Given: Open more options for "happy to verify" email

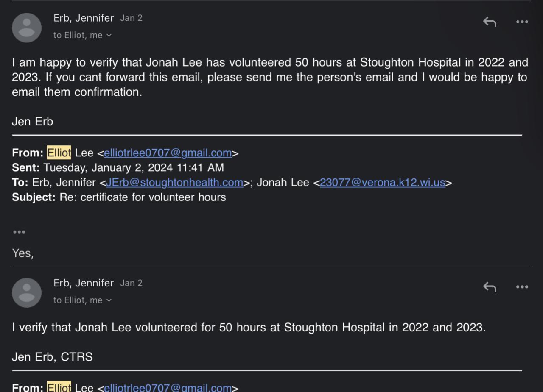Looking at the screenshot, I should [x=522, y=22].
